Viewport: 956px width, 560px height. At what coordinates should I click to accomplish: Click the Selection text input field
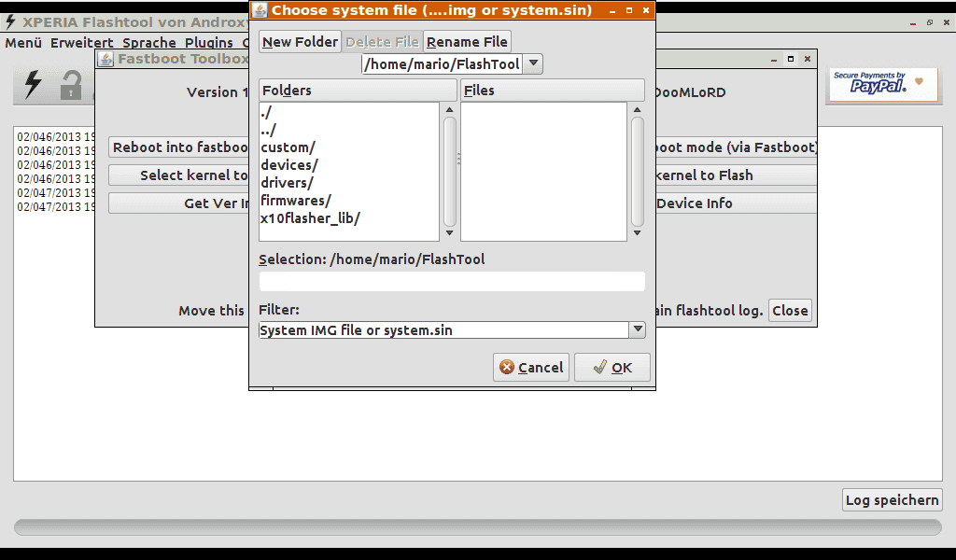(452, 282)
